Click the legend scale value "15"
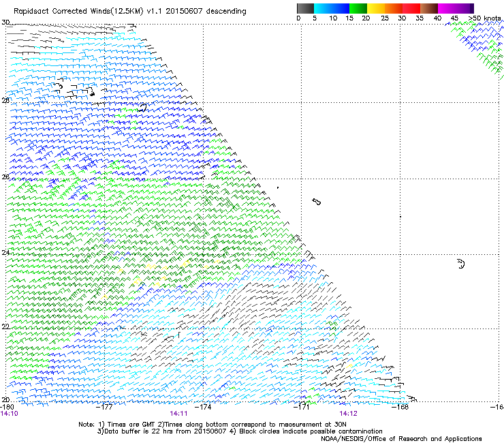 click(x=349, y=18)
